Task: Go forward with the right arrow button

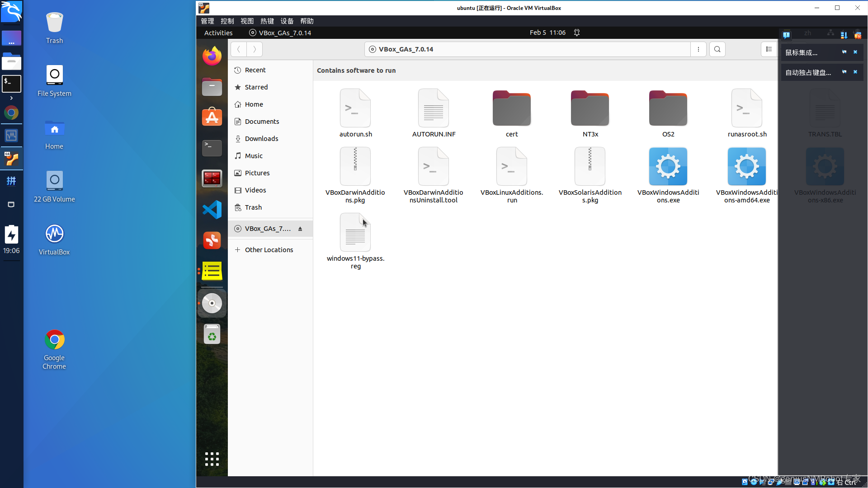Action: click(255, 49)
